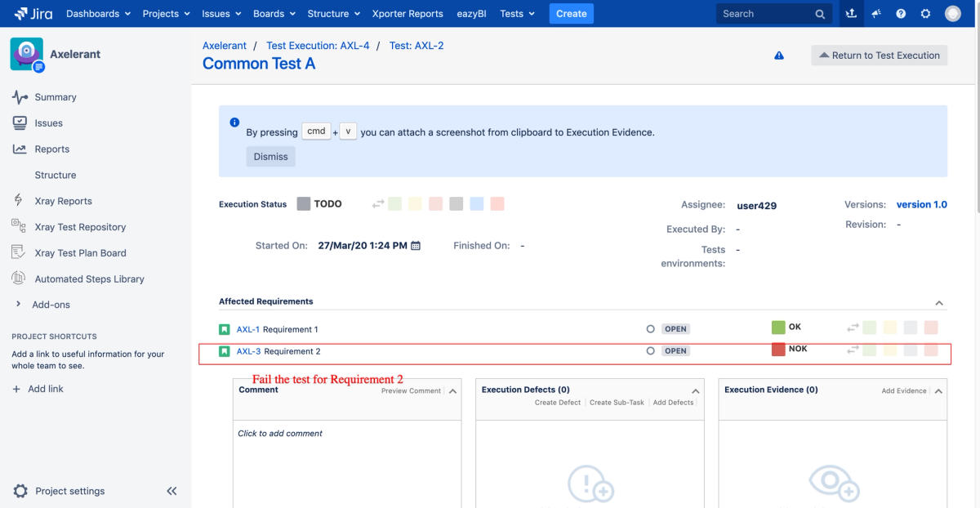Click the Add link plus icon

point(16,389)
